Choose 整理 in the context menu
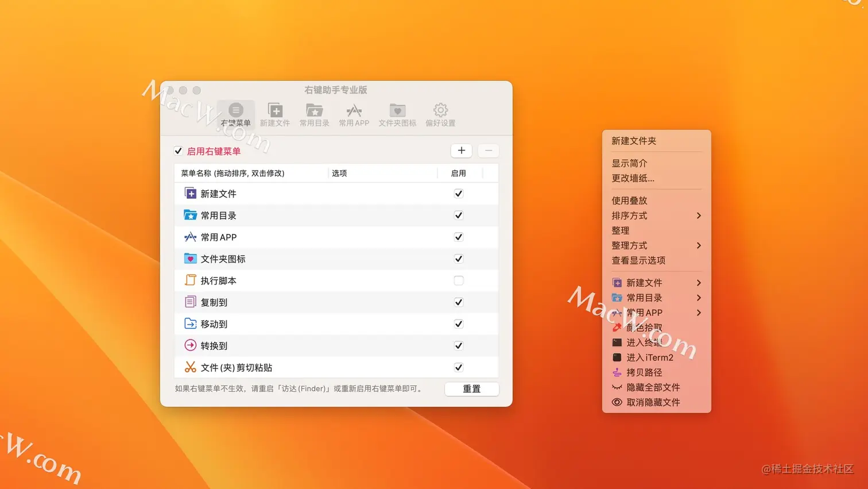The width and height of the screenshot is (868, 489). (621, 230)
